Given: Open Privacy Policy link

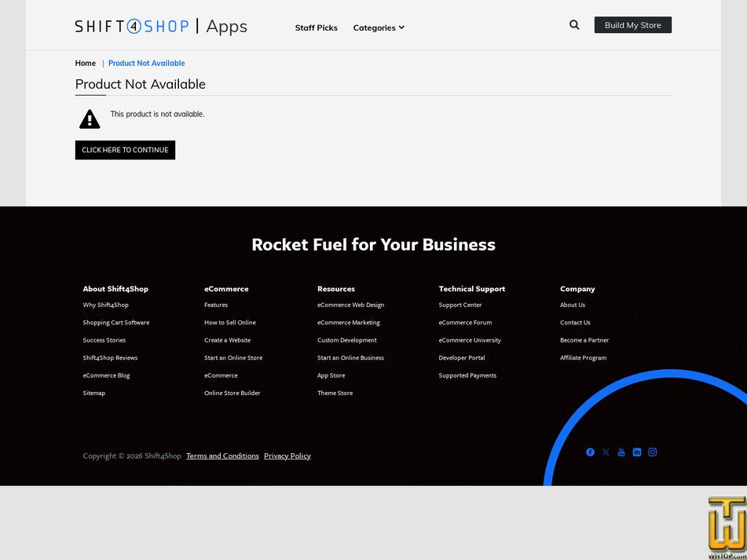Looking at the screenshot, I should click(x=287, y=456).
